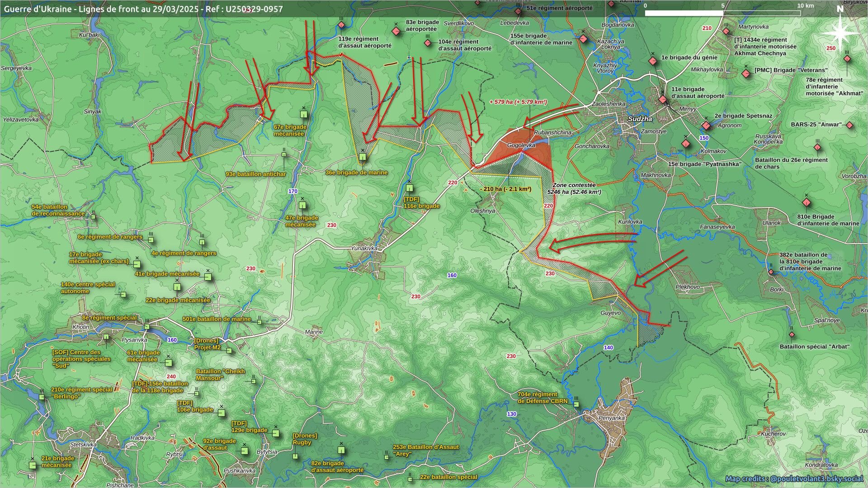
Task: Select the 78e régiment "Akhmat" unit marker
Action: click(847, 59)
